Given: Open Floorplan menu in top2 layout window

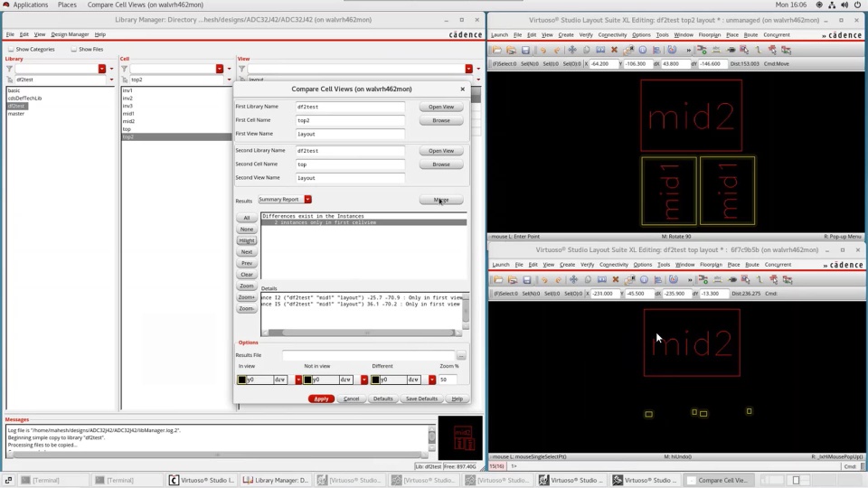Looking at the screenshot, I should (710, 35).
